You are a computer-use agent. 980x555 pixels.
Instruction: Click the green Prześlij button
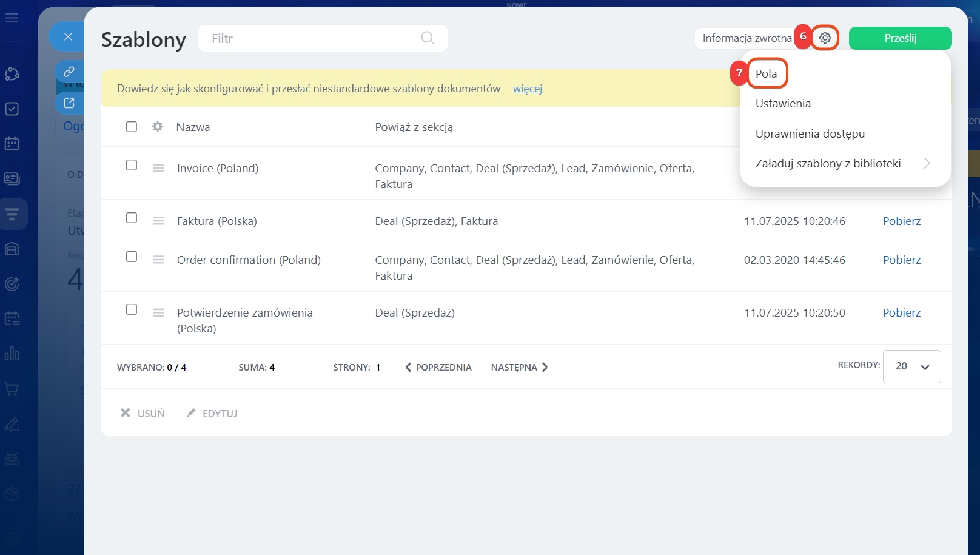click(x=900, y=38)
